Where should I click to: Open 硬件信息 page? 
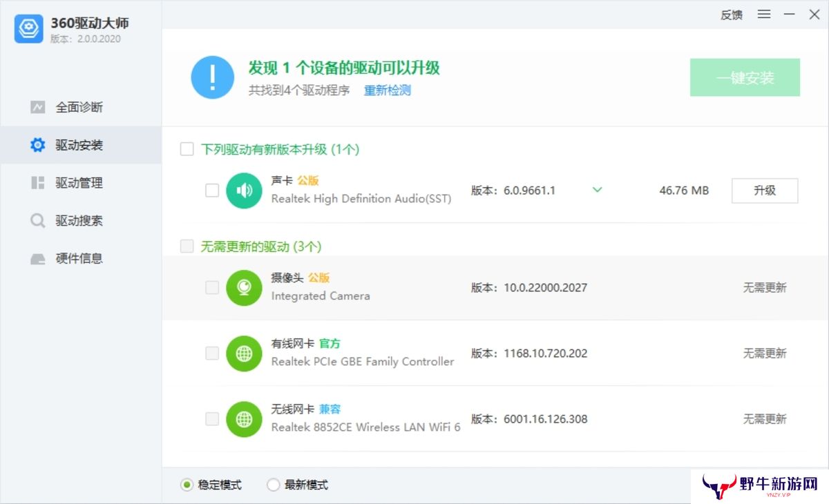point(81,258)
